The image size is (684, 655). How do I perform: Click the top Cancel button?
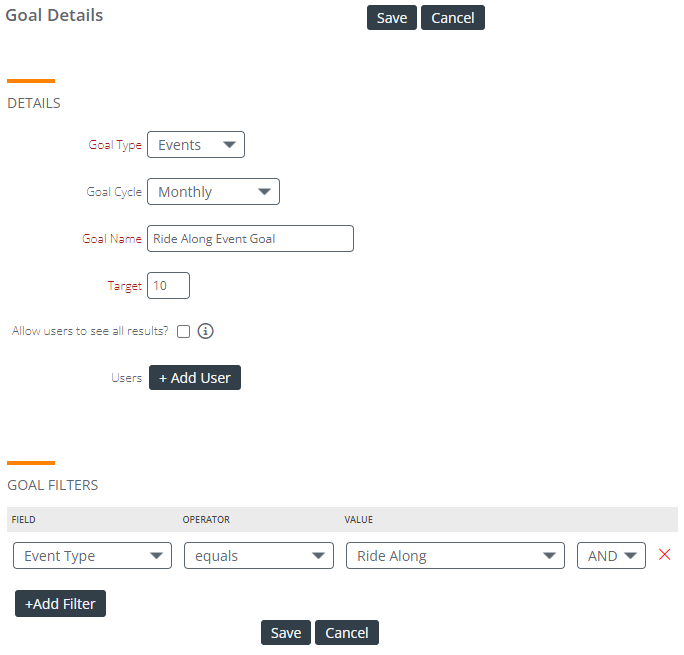(453, 17)
